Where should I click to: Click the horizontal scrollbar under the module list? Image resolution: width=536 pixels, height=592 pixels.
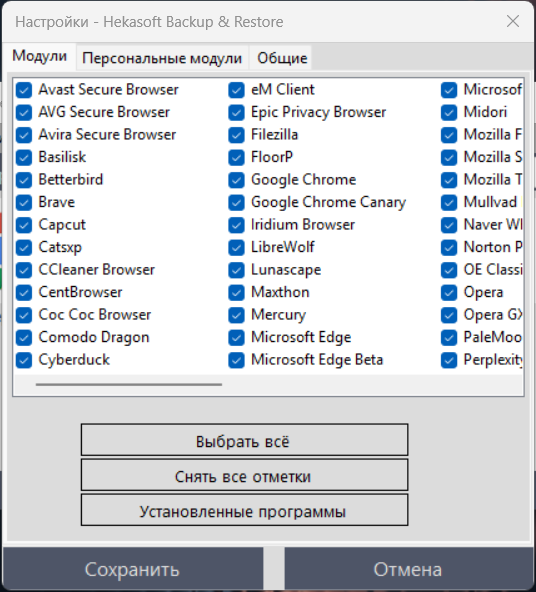(129, 384)
